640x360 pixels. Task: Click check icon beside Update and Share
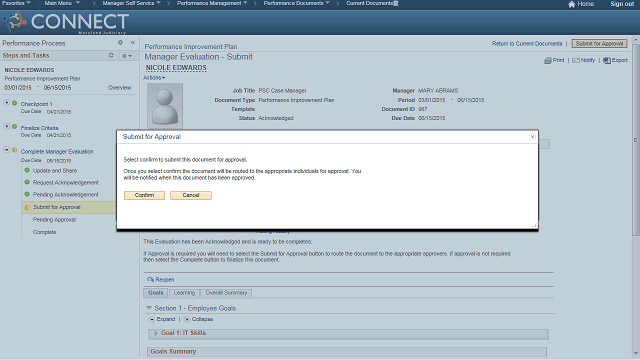coord(27,170)
